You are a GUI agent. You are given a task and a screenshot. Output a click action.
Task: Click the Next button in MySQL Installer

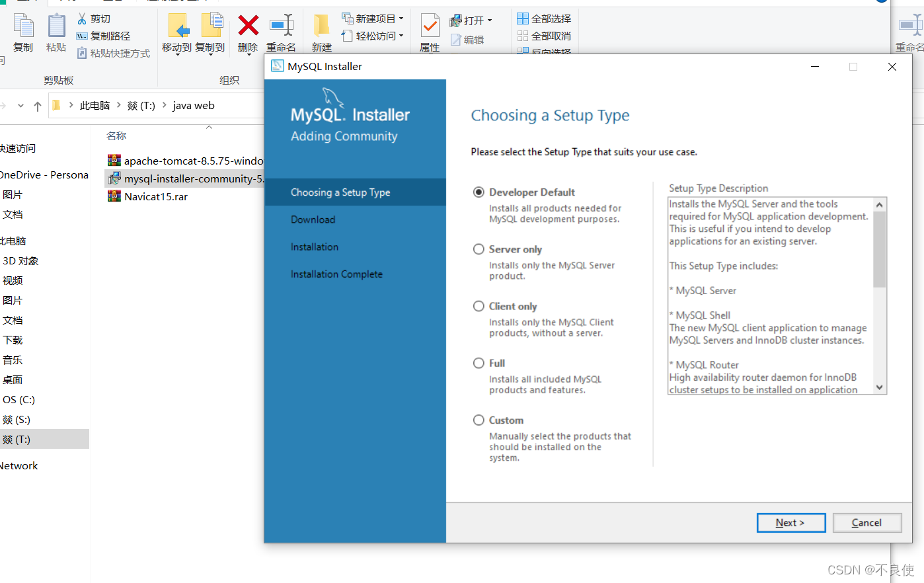791,523
